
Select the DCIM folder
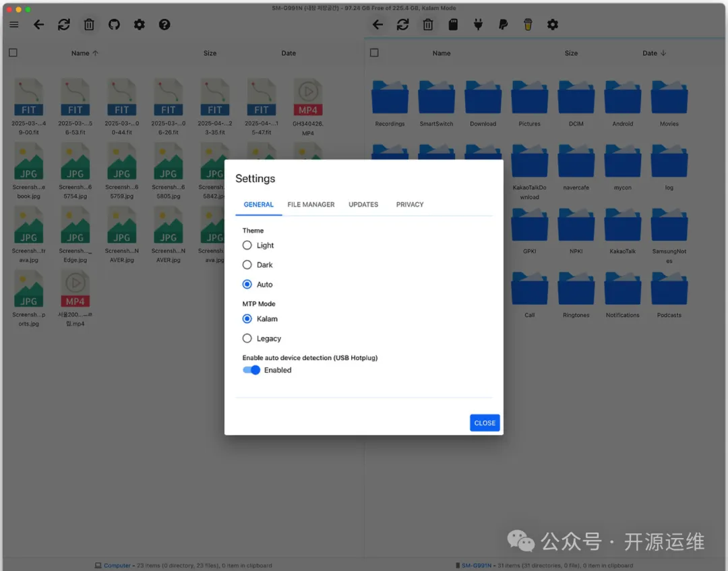coord(576,101)
